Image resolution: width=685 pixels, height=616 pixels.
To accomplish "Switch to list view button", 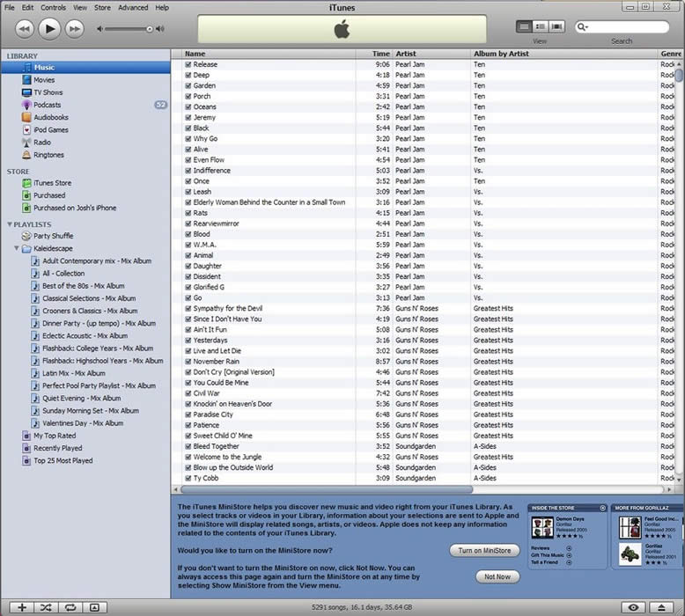I will coord(524,27).
